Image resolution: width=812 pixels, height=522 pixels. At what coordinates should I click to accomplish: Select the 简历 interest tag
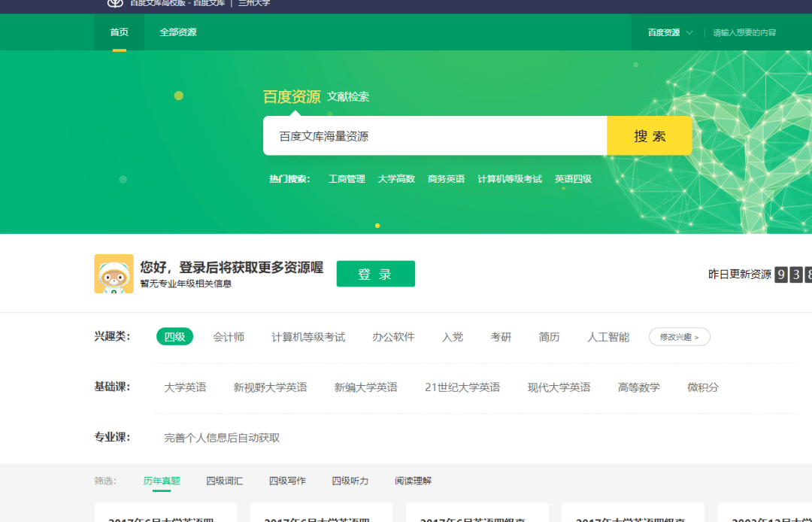coord(549,337)
